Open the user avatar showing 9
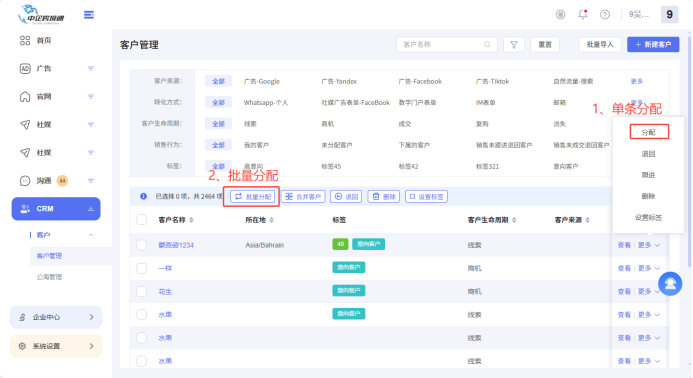Screen dimensions: 693x378 (x=669, y=15)
